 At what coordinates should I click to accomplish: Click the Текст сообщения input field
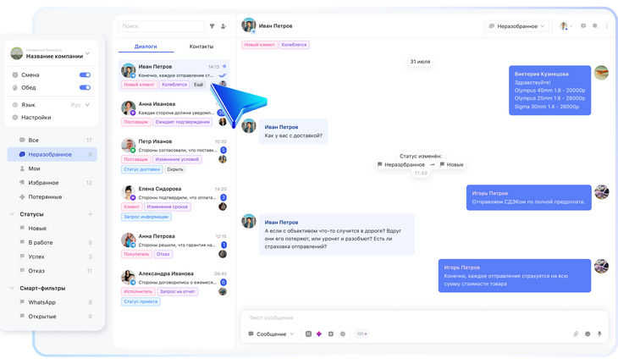point(423,317)
